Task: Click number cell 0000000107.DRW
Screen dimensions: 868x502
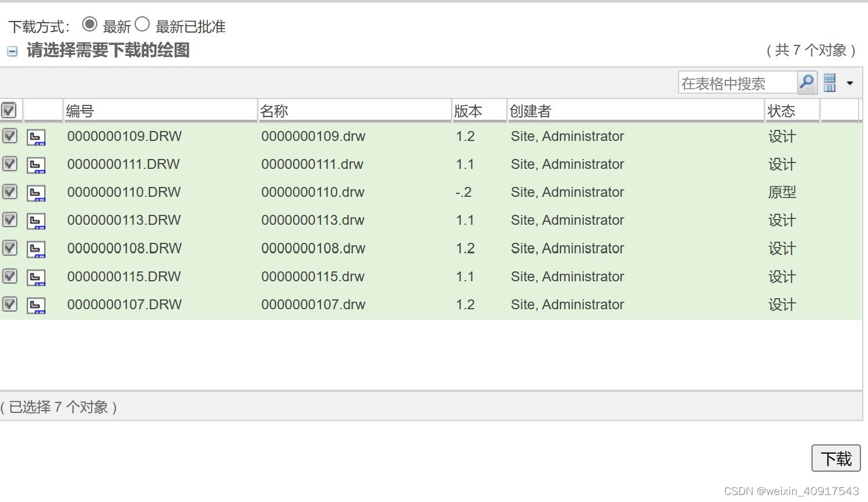Action: (125, 305)
